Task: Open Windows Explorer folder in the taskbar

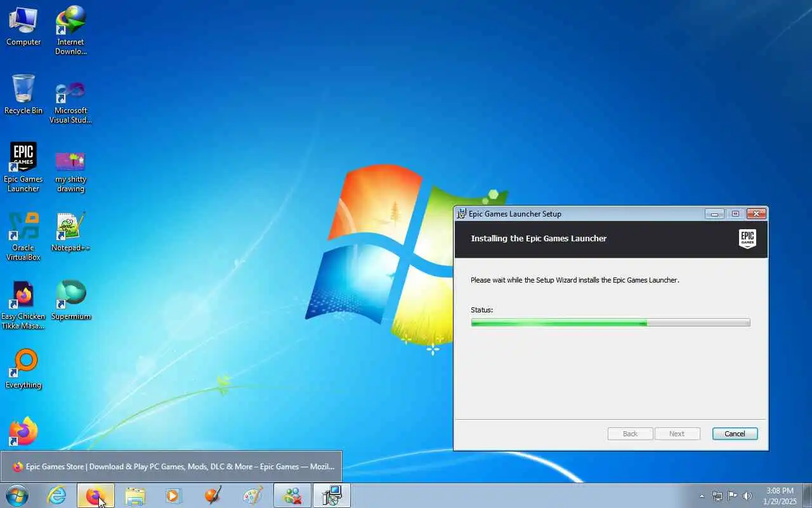Action: (135, 496)
